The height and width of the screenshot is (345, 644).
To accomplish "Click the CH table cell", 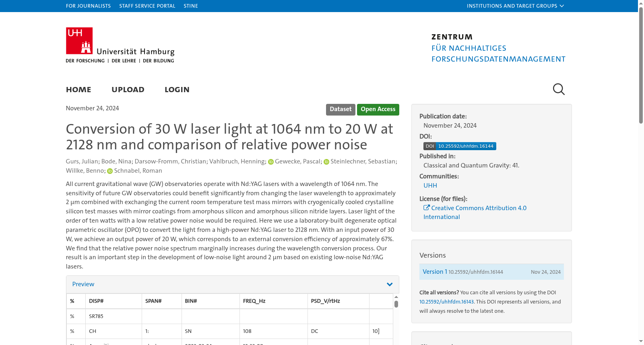I will [x=114, y=331].
